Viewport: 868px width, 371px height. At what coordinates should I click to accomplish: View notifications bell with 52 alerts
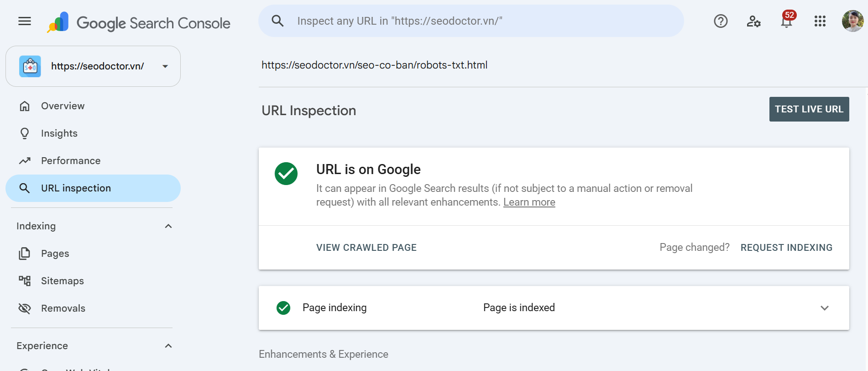pyautogui.click(x=787, y=21)
